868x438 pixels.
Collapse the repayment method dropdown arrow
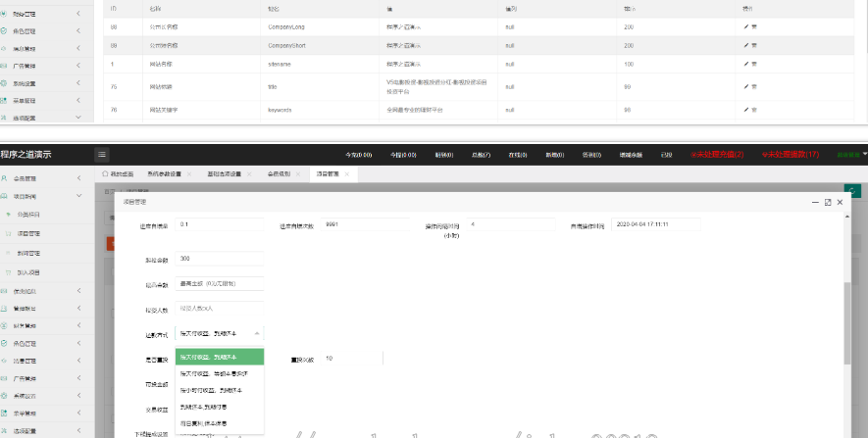pos(257,334)
